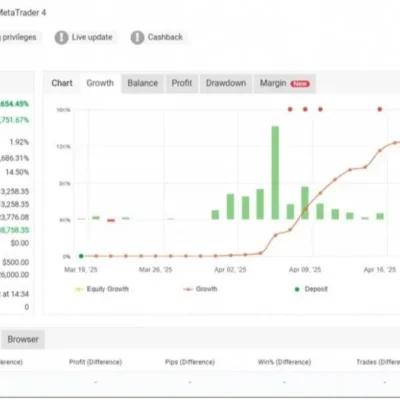Viewport: 400px width, 400px height.
Task: Click the tallest green profit bar
Action: [275, 173]
